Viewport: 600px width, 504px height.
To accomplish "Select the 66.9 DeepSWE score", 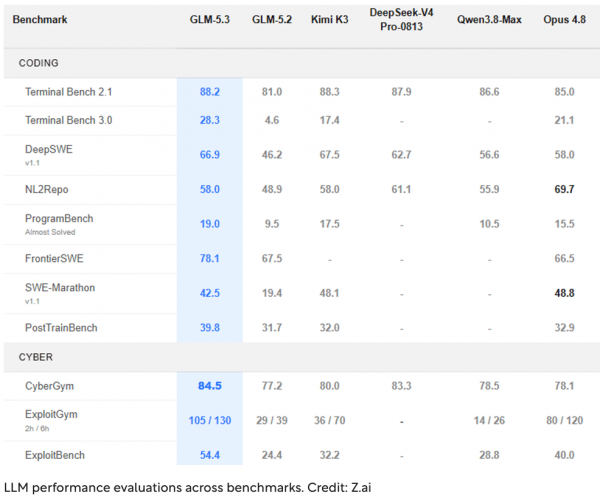I will (x=210, y=155).
